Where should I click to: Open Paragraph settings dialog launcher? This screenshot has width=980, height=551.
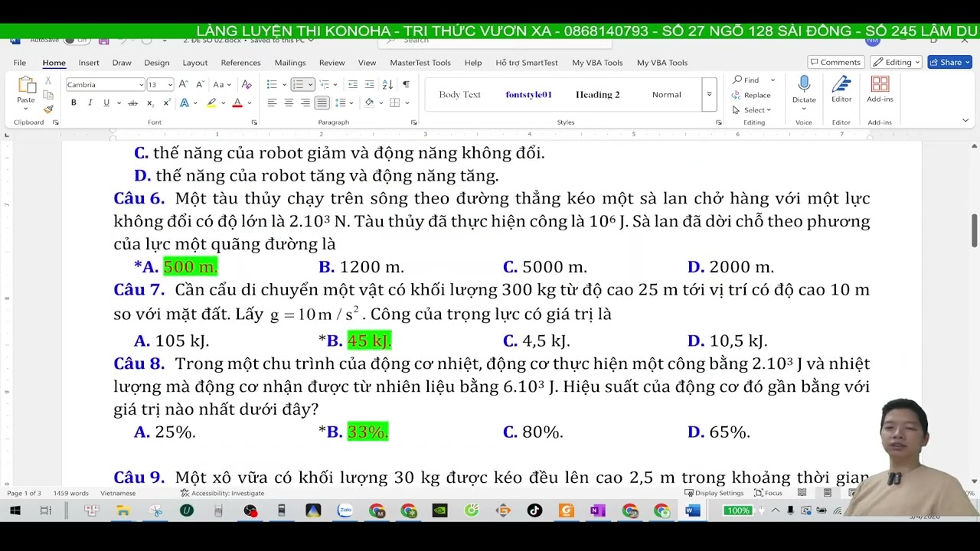pyautogui.click(x=413, y=122)
